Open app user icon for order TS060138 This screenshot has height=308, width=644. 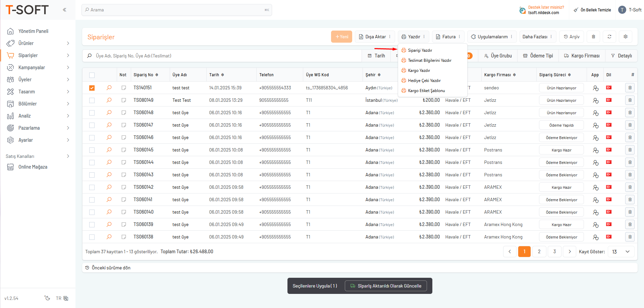coord(595,237)
